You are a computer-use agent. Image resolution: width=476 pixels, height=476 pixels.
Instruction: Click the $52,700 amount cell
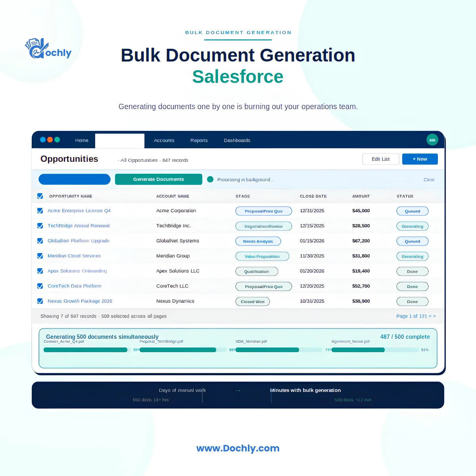pos(361,286)
